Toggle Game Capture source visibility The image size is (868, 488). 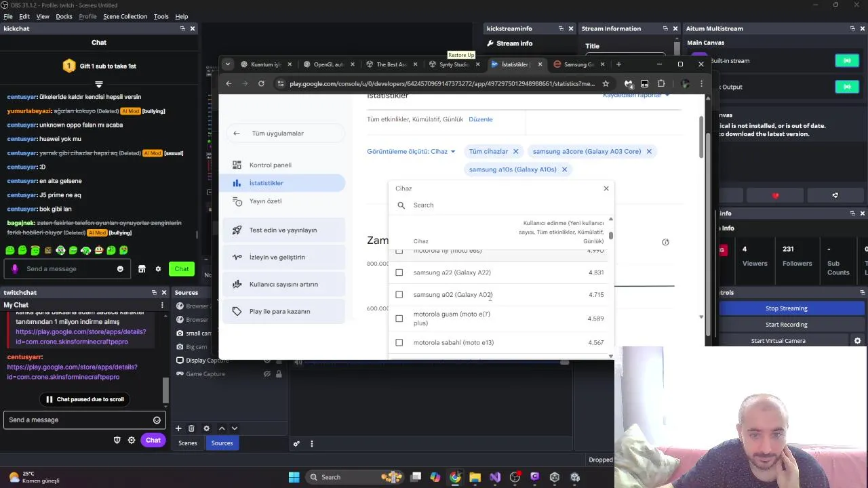tap(268, 374)
